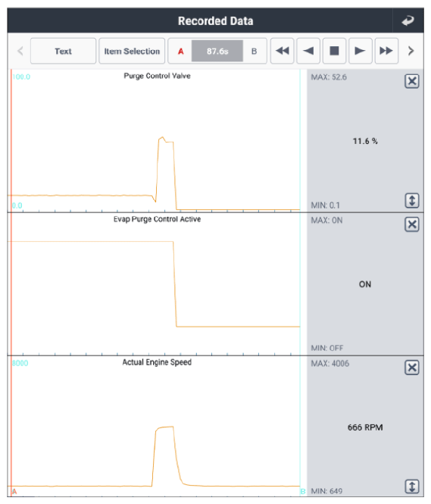
Task: Fast rewind the recorded data
Action: [x=283, y=51]
